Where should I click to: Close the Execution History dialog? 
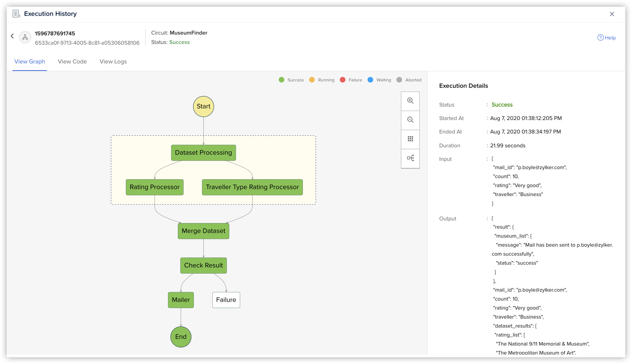coord(612,14)
